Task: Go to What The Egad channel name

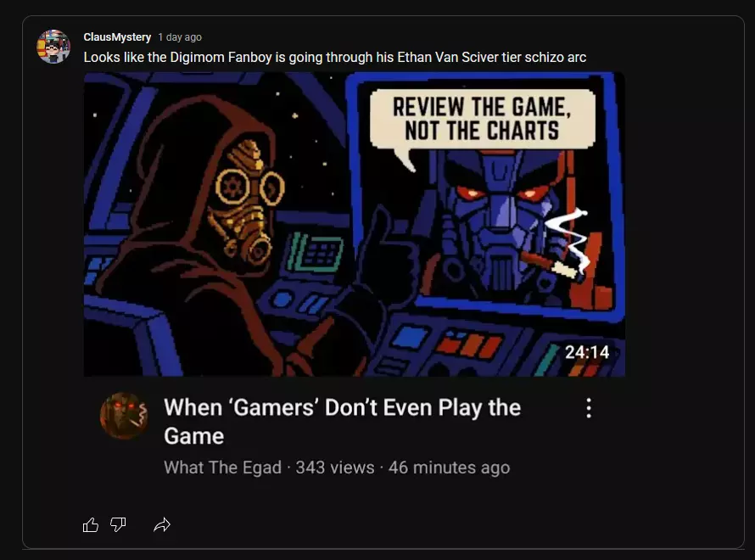Action: tap(222, 468)
